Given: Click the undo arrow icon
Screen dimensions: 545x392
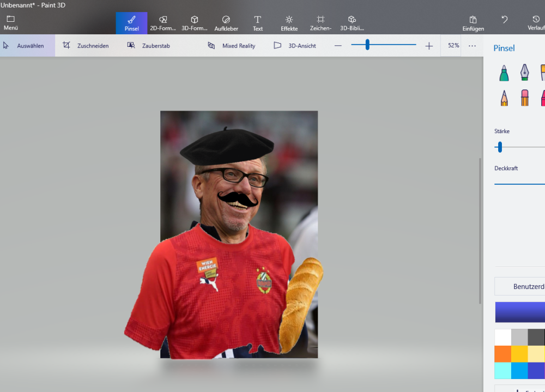Looking at the screenshot, I should (x=505, y=20).
